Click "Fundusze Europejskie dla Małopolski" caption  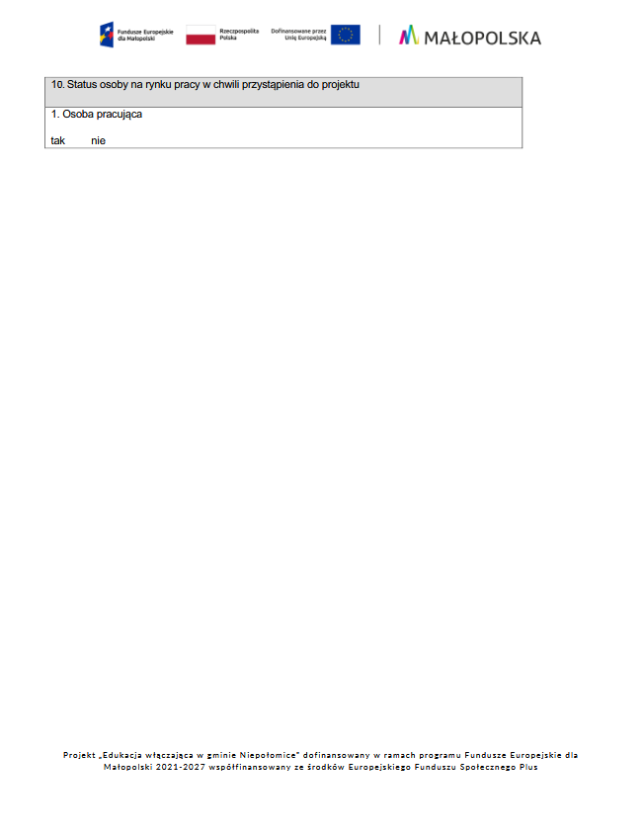[145, 36]
